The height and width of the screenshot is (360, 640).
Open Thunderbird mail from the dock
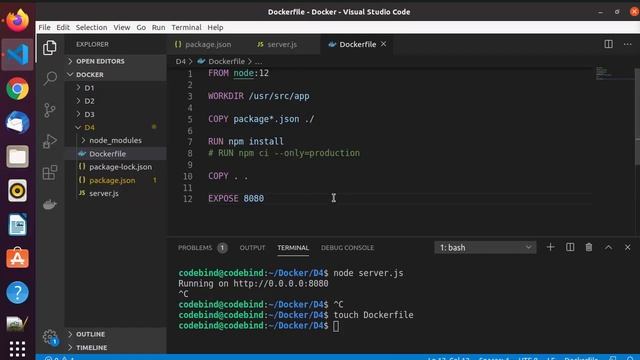[17, 122]
